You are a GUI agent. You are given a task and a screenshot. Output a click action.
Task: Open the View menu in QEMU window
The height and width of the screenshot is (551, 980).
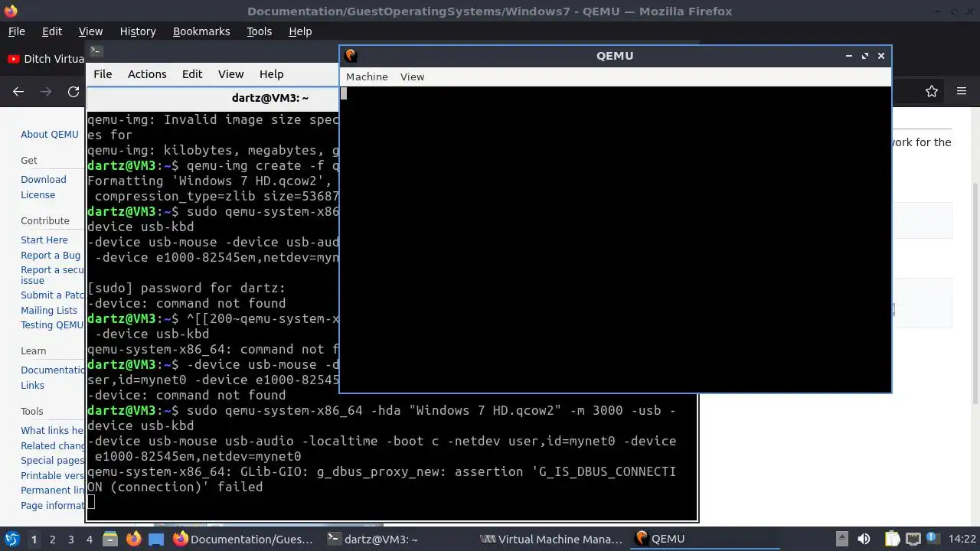coord(412,77)
